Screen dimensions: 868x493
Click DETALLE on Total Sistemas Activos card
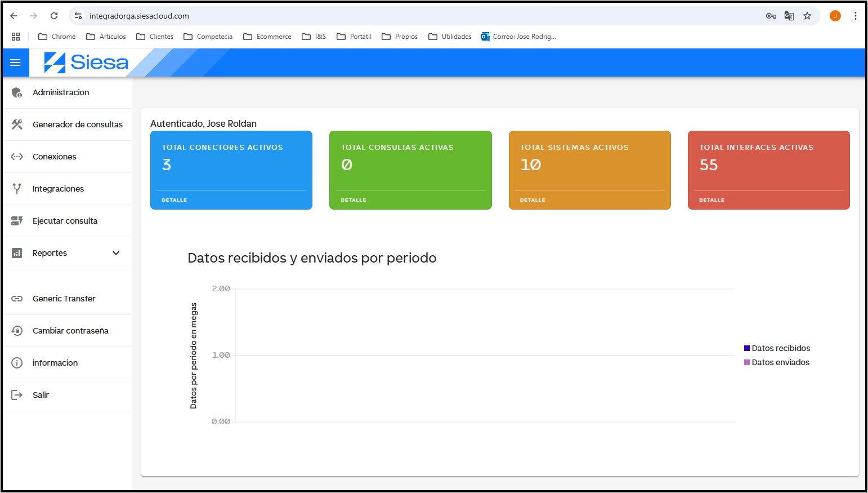point(533,200)
